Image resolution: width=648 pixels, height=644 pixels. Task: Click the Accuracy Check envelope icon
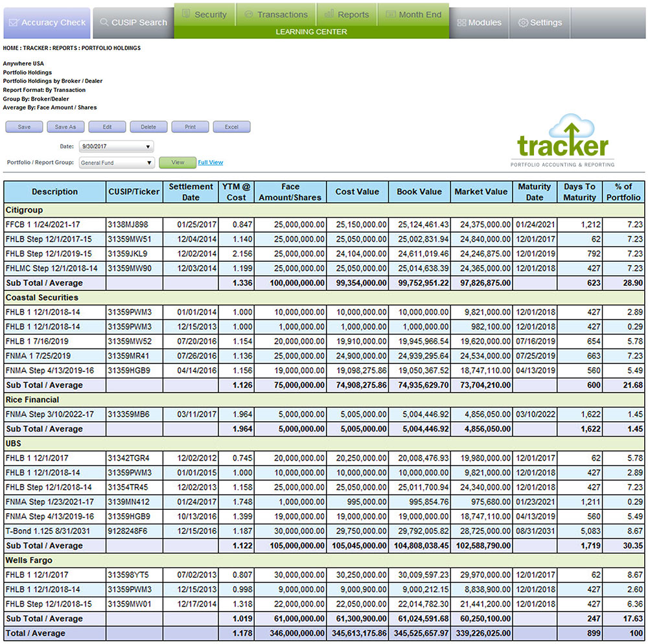14,23
